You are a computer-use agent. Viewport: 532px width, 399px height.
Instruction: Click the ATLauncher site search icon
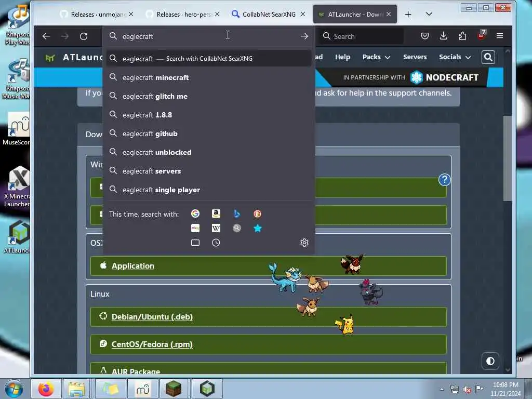click(x=488, y=57)
